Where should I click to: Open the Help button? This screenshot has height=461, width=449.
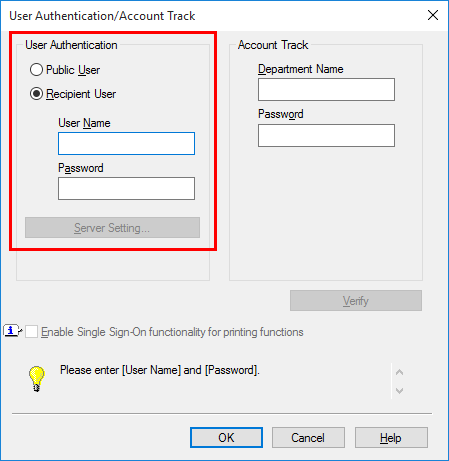point(391,437)
